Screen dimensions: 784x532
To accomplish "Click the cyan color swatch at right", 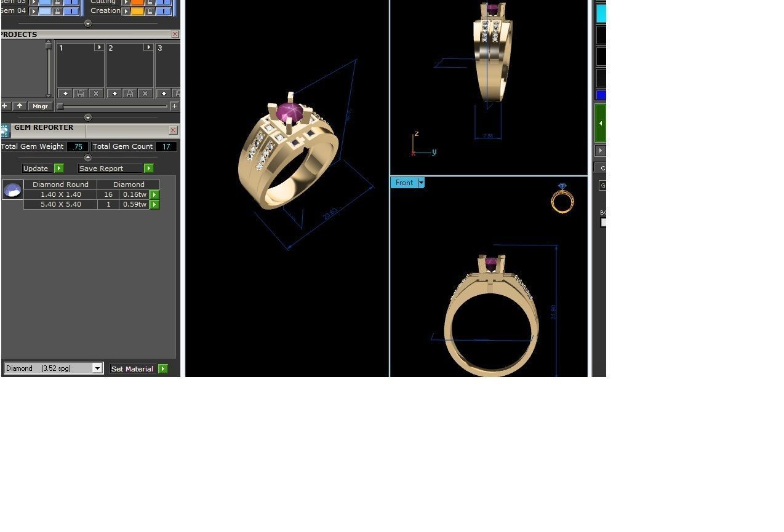I will coord(601,14).
